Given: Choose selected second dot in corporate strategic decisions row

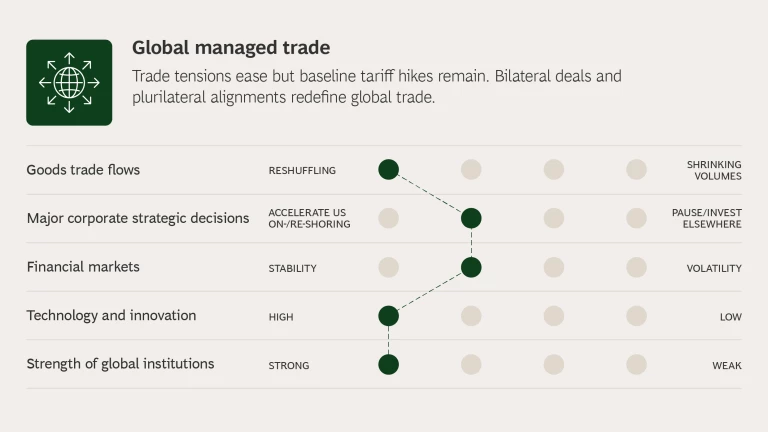Looking at the screenshot, I should (471, 218).
